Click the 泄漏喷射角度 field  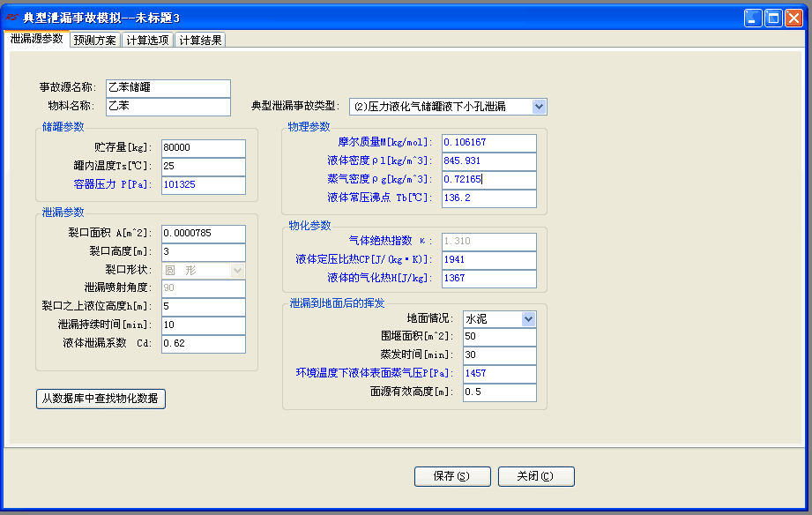tap(204, 288)
